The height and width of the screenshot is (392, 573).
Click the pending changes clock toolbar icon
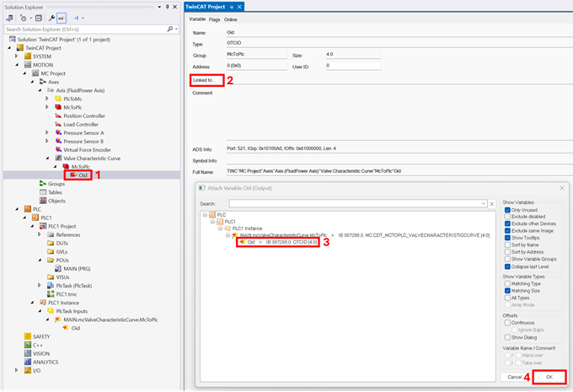click(24, 18)
